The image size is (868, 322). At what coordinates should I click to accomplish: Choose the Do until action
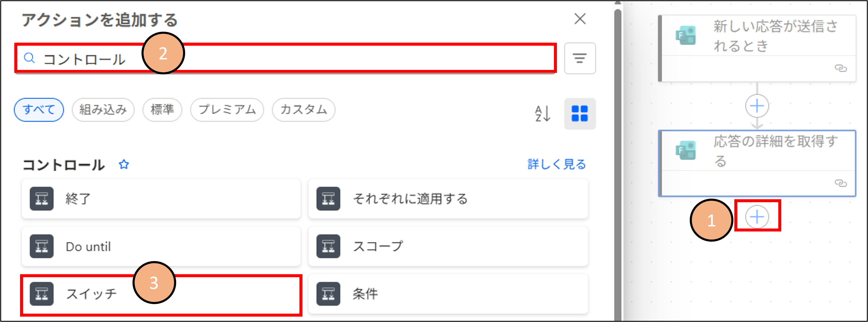tap(161, 246)
